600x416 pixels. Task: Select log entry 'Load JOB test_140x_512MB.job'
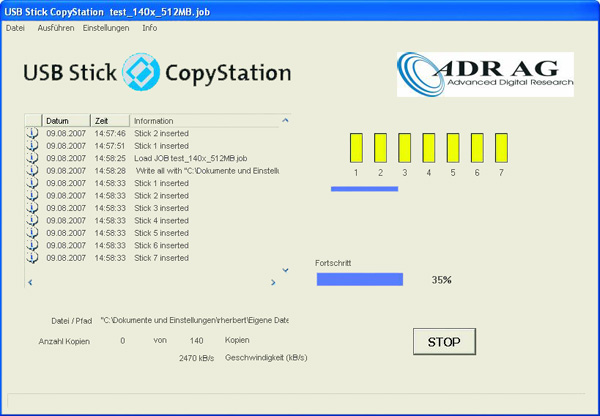[x=191, y=158]
